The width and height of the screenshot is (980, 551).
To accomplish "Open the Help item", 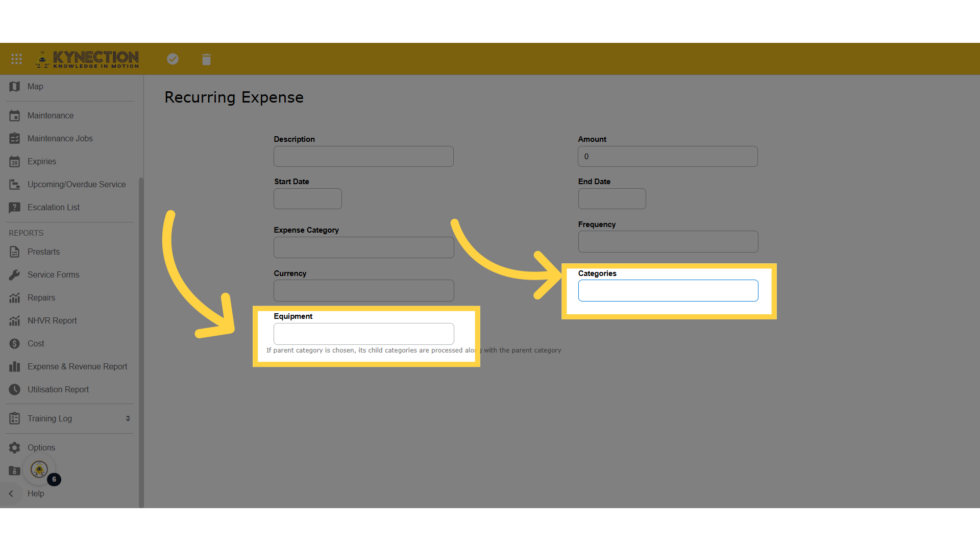I will pos(36,494).
